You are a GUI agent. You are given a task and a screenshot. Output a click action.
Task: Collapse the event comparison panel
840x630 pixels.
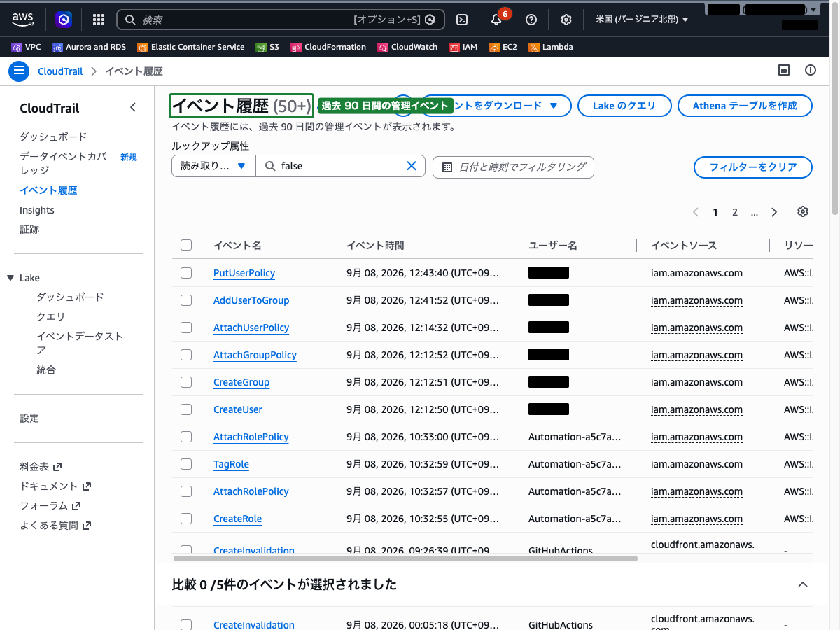coord(803,584)
